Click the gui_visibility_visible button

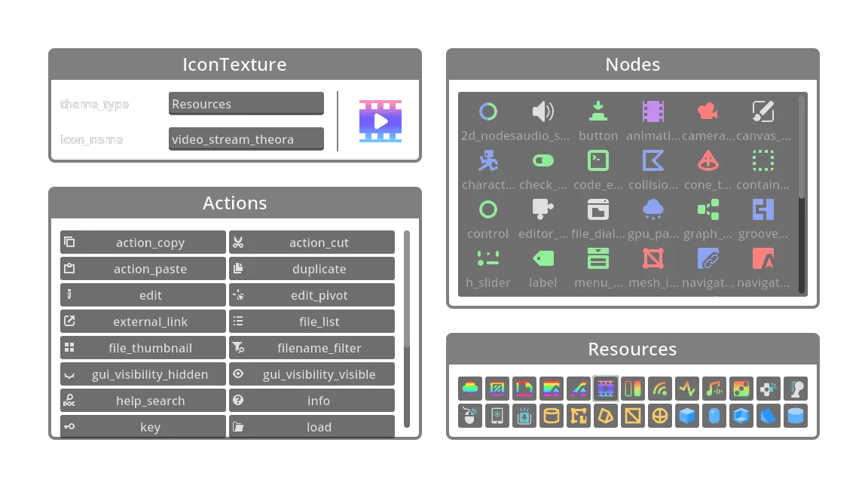[x=312, y=374]
